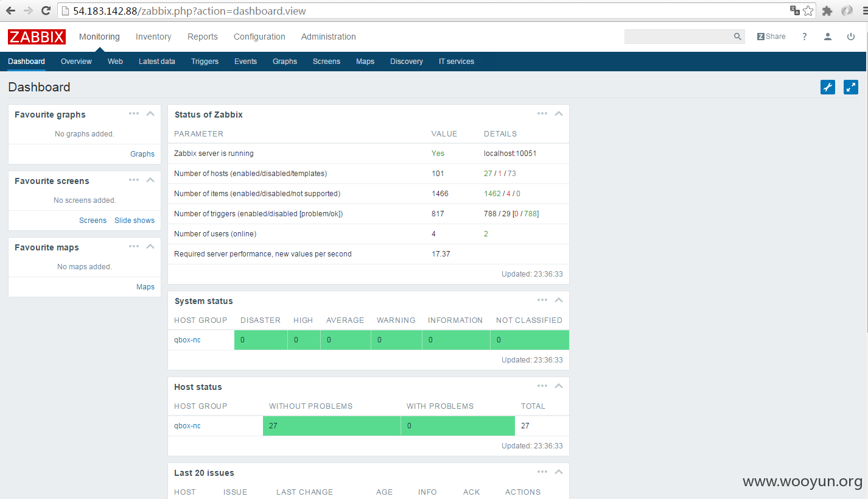
Task: Open qbox-nc link in System status
Action: click(x=187, y=340)
